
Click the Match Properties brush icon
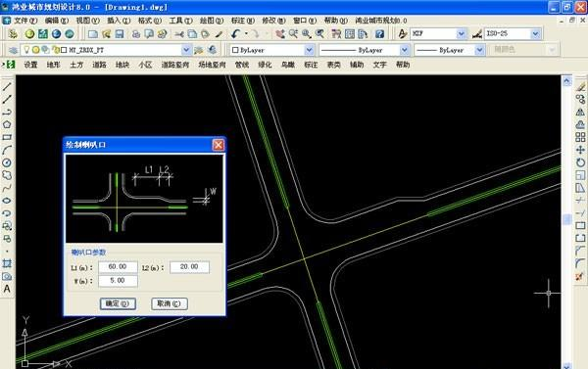click(219, 34)
